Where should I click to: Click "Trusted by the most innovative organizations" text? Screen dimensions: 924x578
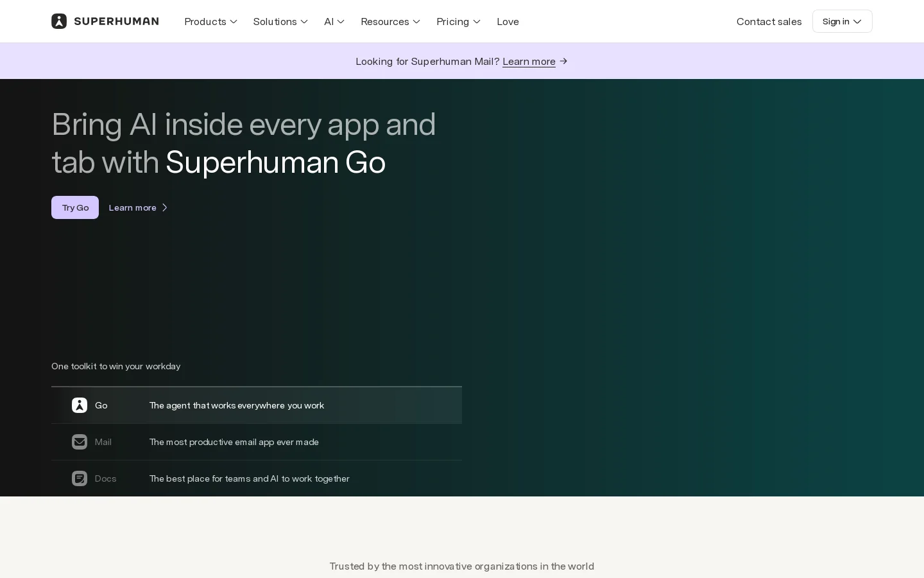(462, 566)
